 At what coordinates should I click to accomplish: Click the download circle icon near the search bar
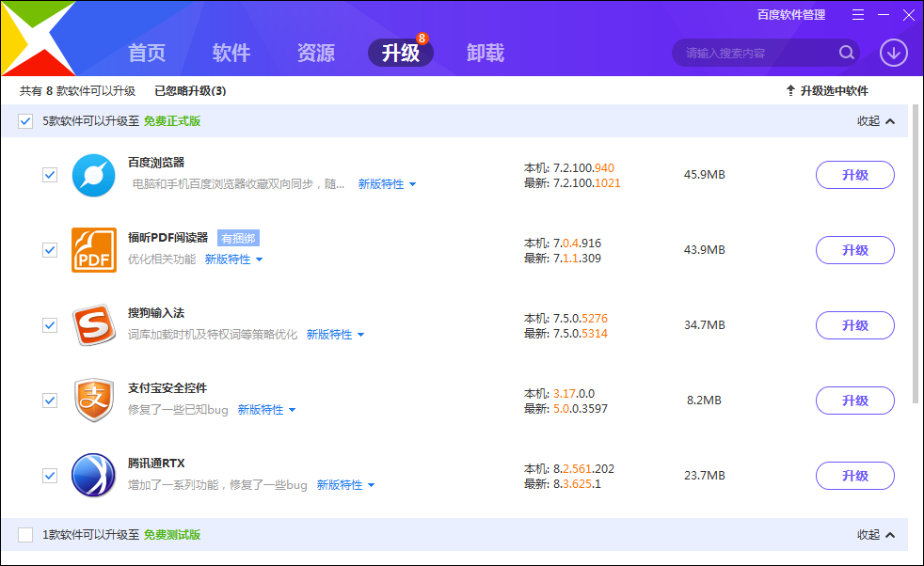892,53
